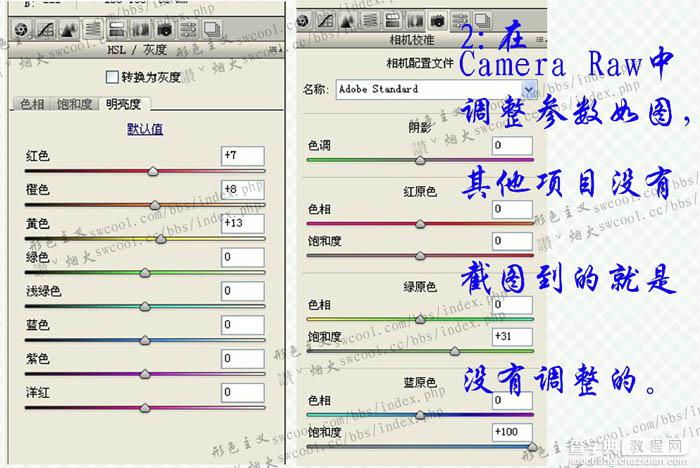
Task: Click the 红色 luminance slider handle
Action: (x=153, y=172)
